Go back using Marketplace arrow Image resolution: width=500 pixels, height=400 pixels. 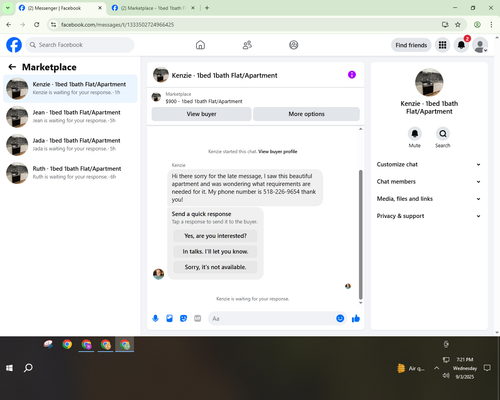[12, 67]
